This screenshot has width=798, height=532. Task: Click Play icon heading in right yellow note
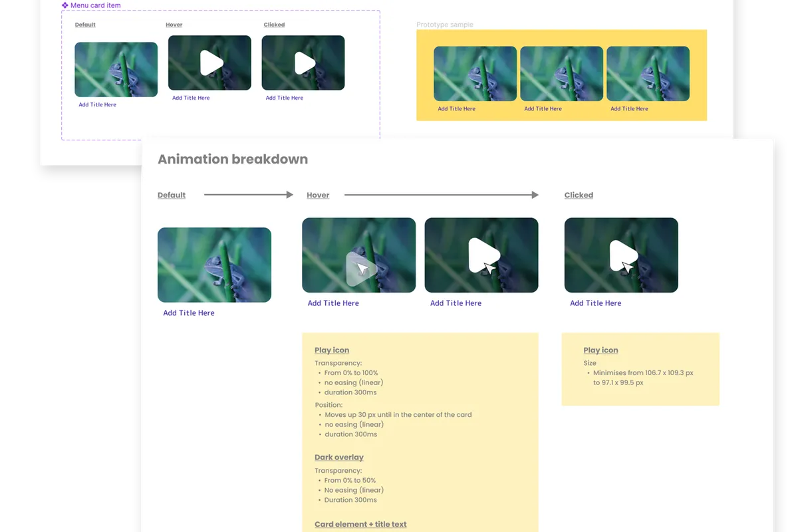pos(600,350)
